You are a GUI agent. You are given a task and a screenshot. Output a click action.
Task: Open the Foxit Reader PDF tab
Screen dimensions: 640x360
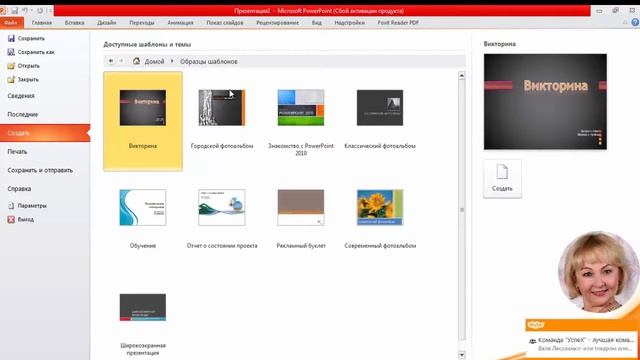click(398, 23)
